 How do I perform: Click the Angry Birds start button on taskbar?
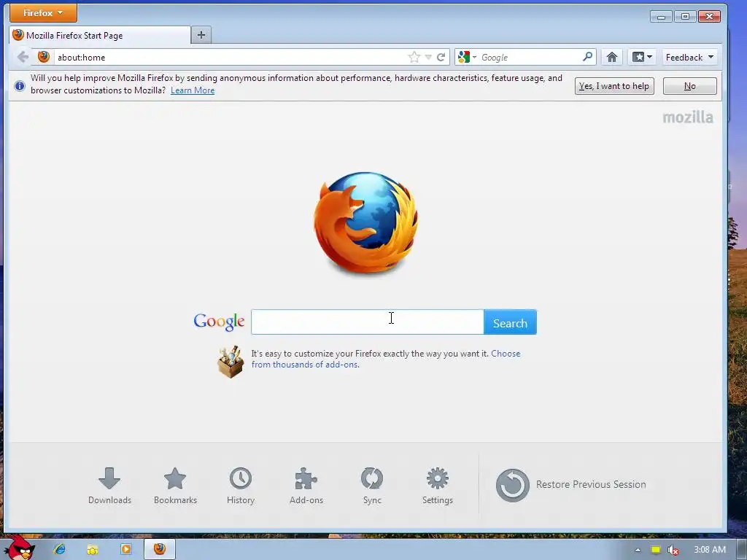coord(19,548)
